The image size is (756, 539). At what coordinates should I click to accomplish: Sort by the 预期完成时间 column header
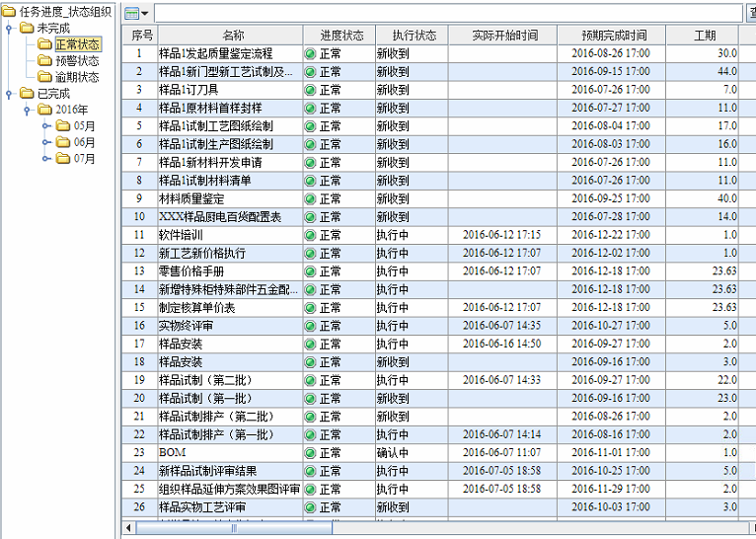click(x=611, y=36)
